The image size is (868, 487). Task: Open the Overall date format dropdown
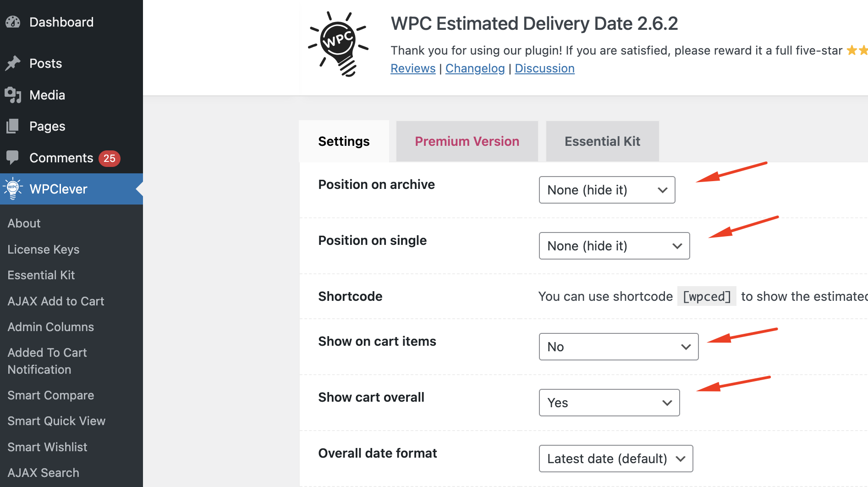(616, 459)
